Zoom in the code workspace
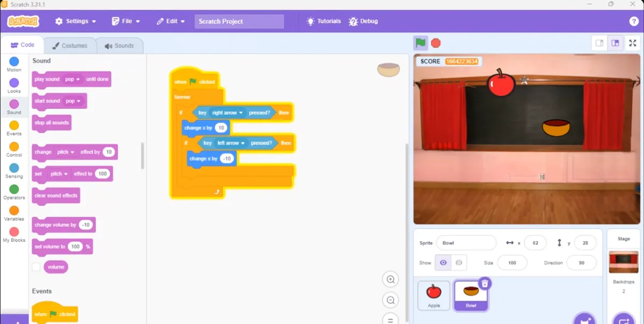The width and height of the screenshot is (644, 324). click(x=391, y=279)
